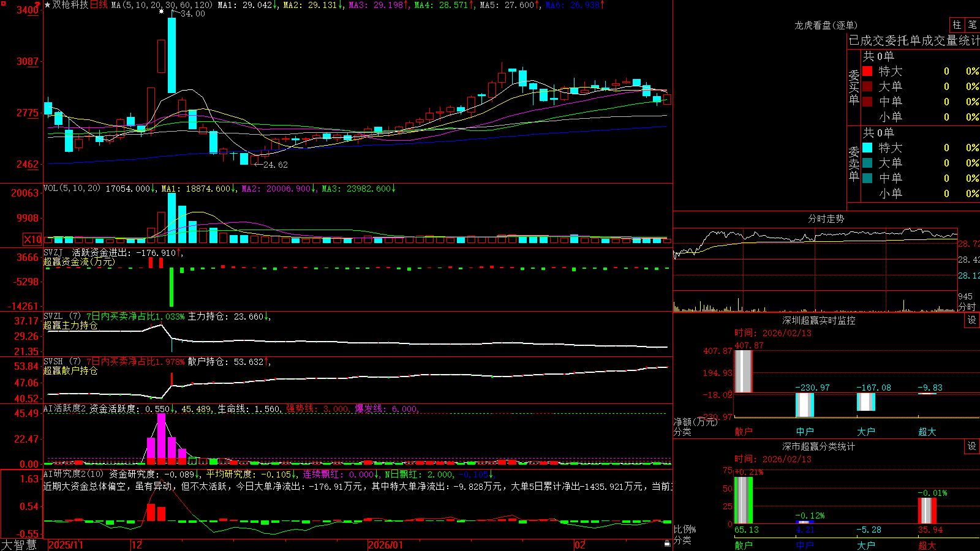The image size is (980, 551).
Task: Click the 超赢散户持仓 label
Action: pyautogui.click(x=70, y=370)
